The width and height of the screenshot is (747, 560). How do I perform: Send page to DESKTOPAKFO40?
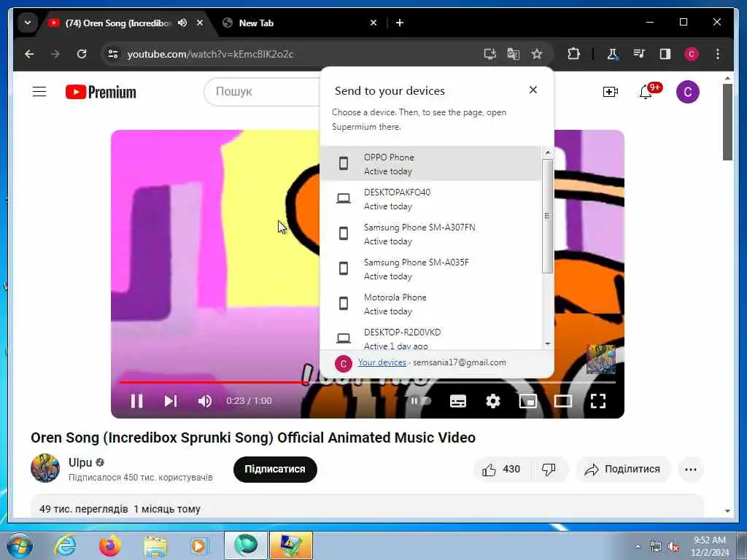[430, 199]
